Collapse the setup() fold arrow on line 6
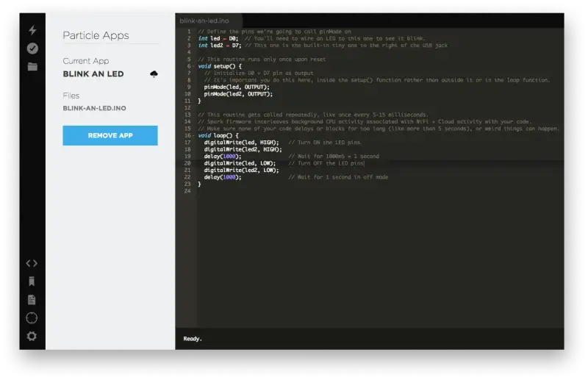 coord(193,66)
